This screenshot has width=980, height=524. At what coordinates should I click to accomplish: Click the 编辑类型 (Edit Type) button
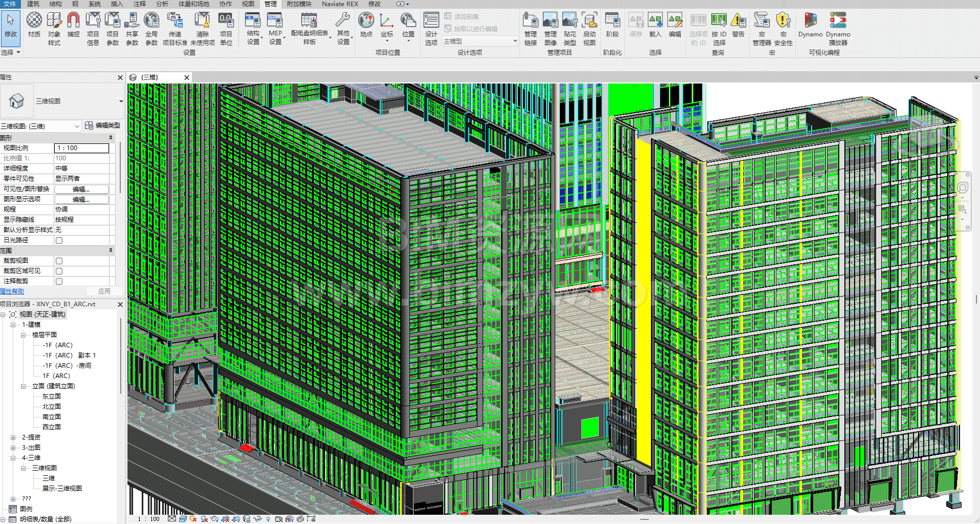click(x=103, y=125)
